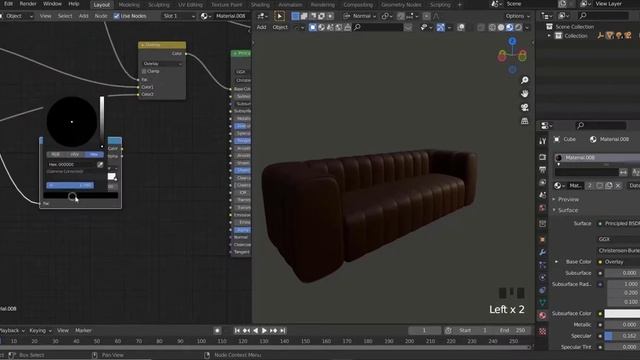
Task: Toggle the Clamp checkbox in Mix node
Action: [x=144, y=71]
